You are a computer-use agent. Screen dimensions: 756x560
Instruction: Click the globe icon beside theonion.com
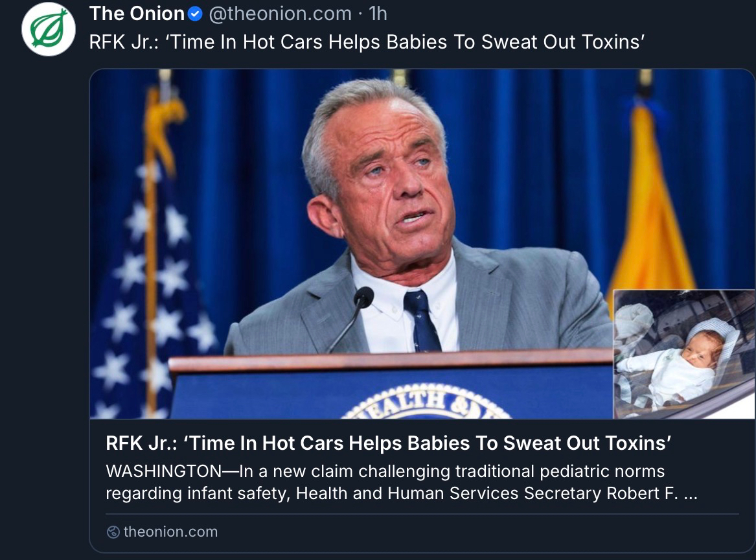click(x=113, y=532)
